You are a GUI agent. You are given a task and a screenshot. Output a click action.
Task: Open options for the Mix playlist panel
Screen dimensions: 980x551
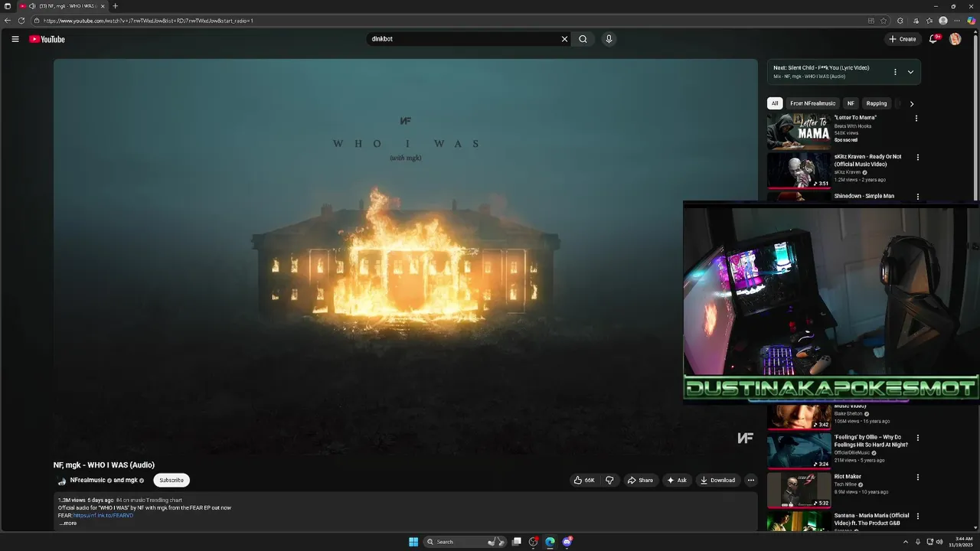895,72
